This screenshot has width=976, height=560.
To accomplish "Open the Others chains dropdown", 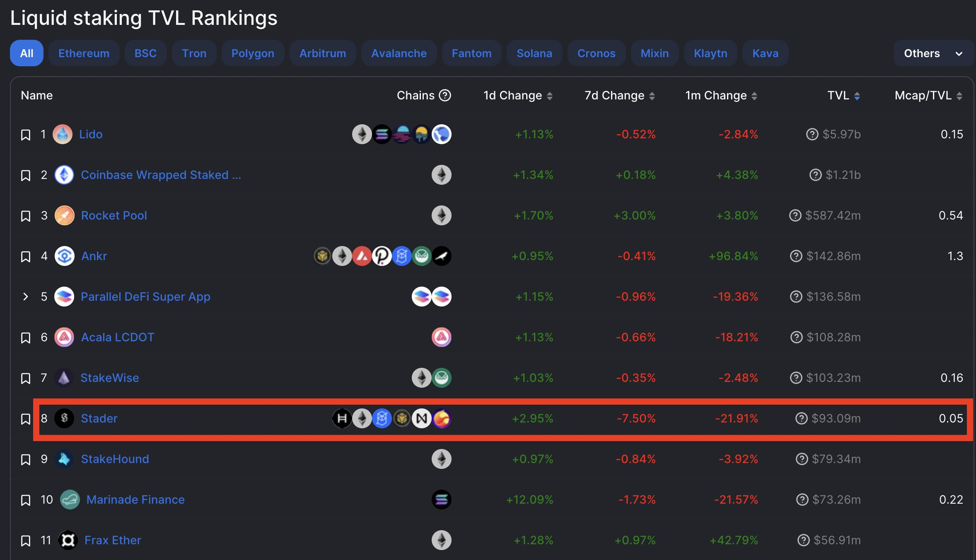I will tap(933, 53).
